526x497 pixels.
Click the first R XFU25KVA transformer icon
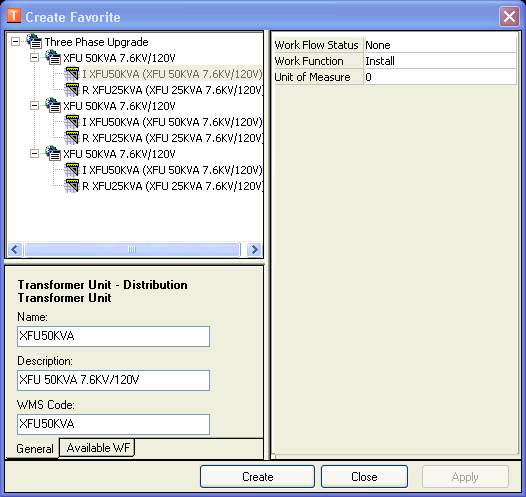tap(72, 90)
